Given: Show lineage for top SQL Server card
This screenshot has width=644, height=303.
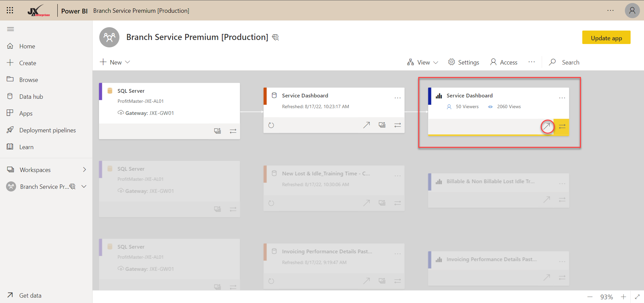Looking at the screenshot, I should [x=233, y=131].
